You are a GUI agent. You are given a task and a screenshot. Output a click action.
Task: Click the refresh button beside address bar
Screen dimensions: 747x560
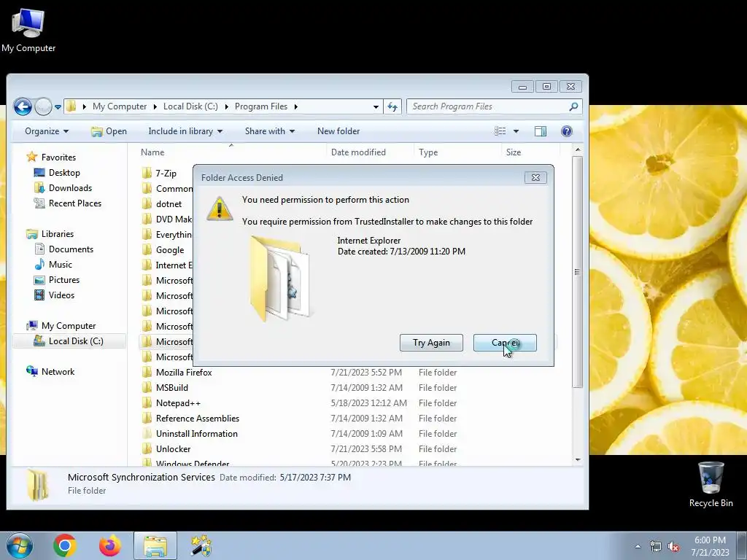(392, 106)
